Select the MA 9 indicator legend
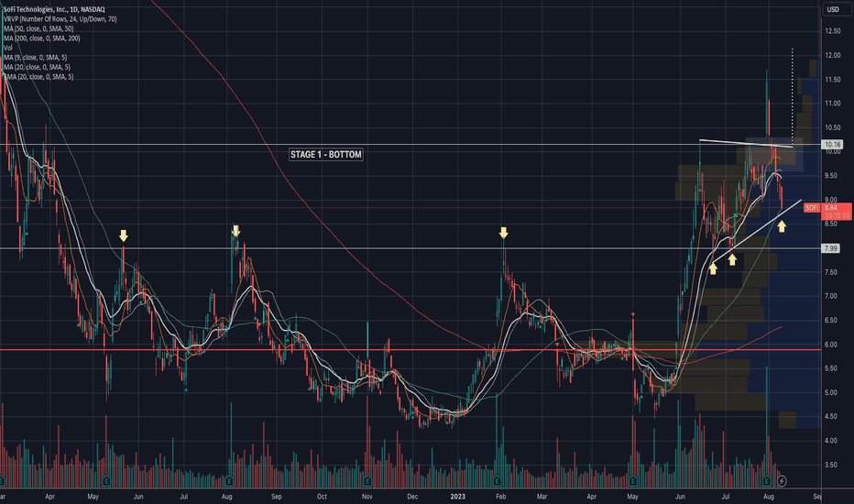The height and width of the screenshot is (504, 854). (36, 58)
